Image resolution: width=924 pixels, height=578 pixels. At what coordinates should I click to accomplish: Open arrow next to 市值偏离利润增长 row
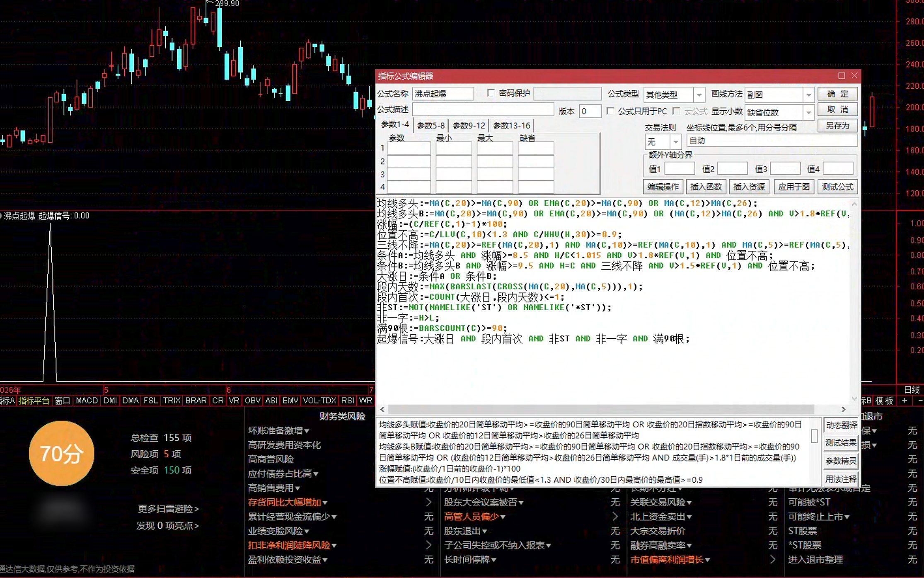(x=773, y=560)
